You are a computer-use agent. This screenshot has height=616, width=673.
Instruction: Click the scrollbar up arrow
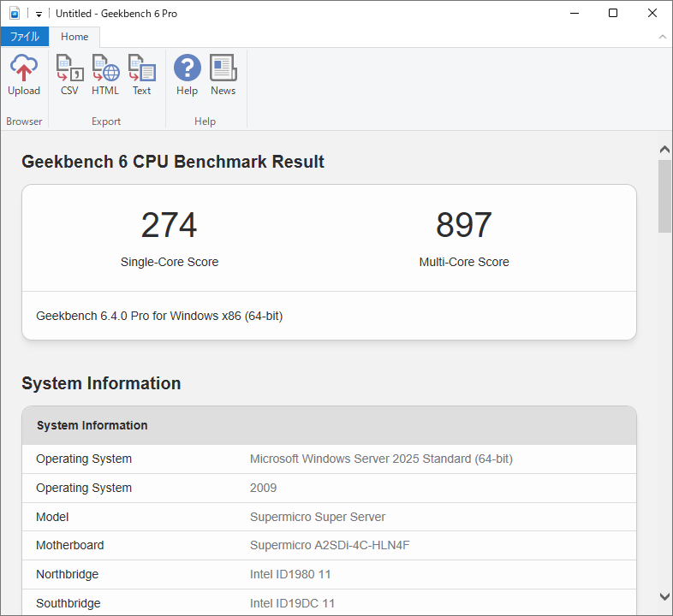pos(664,150)
